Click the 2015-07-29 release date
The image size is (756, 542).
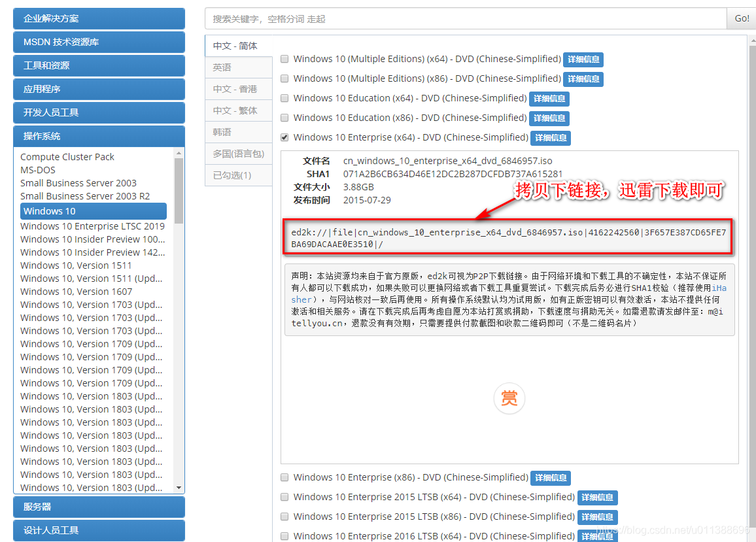click(x=367, y=199)
